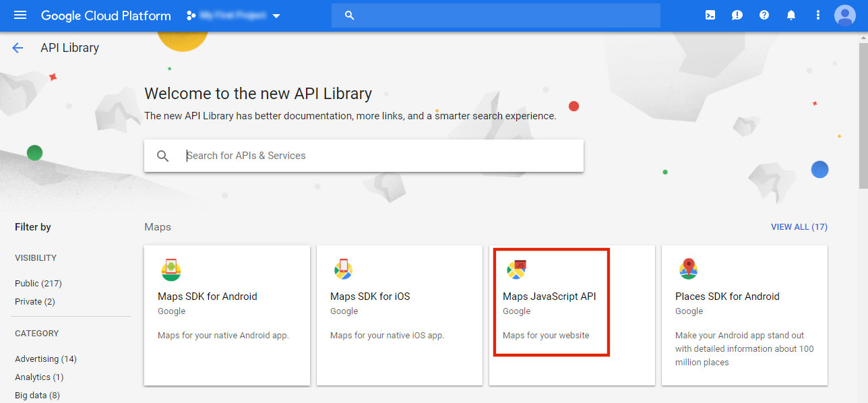This screenshot has width=868, height=403.
Task: Click the magnifier icon in API search box
Action: tap(163, 156)
